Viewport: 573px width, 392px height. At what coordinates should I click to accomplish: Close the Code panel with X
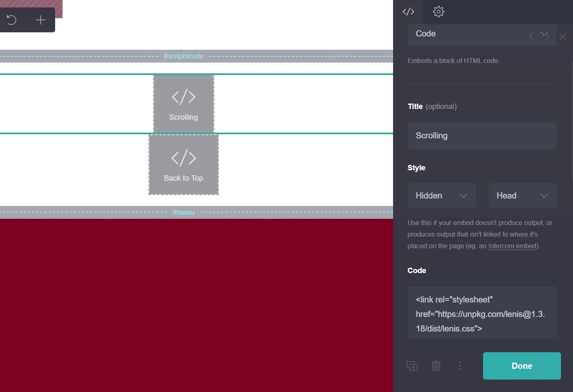pyautogui.click(x=563, y=36)
